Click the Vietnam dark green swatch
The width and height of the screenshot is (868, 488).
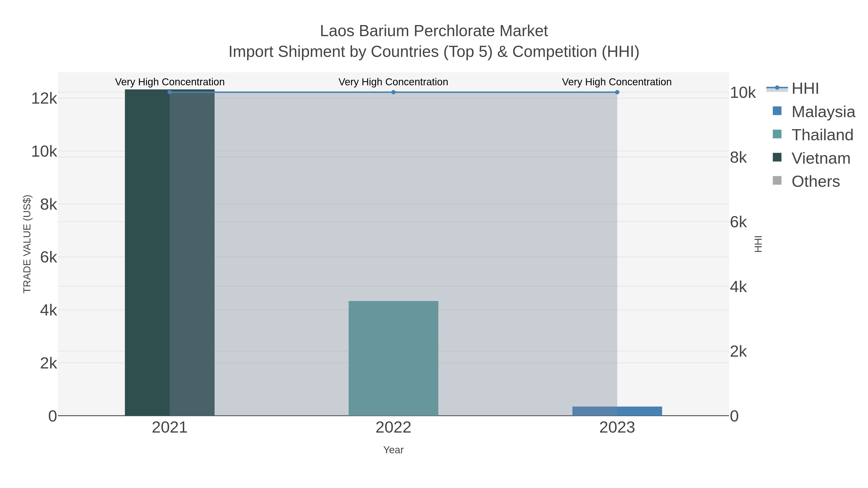(777, 157)
